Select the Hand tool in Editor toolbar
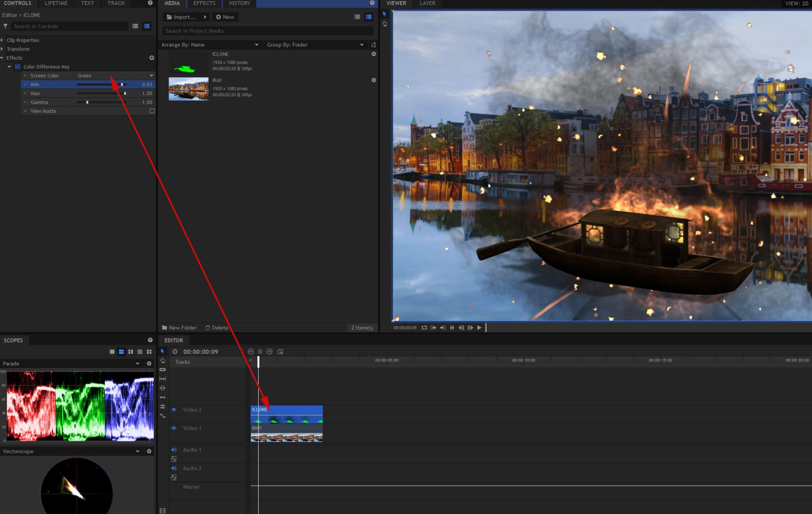 click(162, 361)
